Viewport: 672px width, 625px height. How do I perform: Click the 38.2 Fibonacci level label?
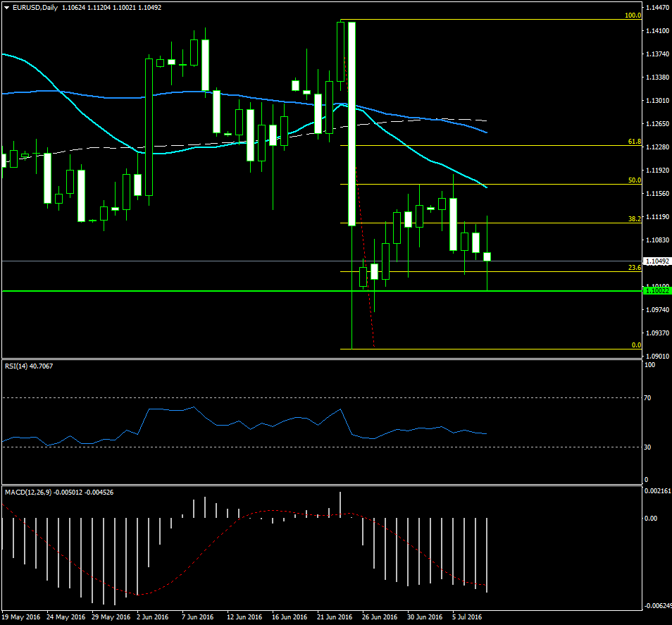[634, 219]
